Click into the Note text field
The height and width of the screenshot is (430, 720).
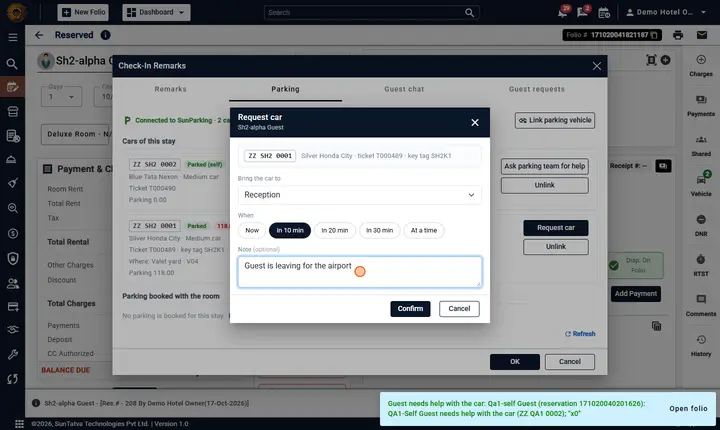point(360,272)
